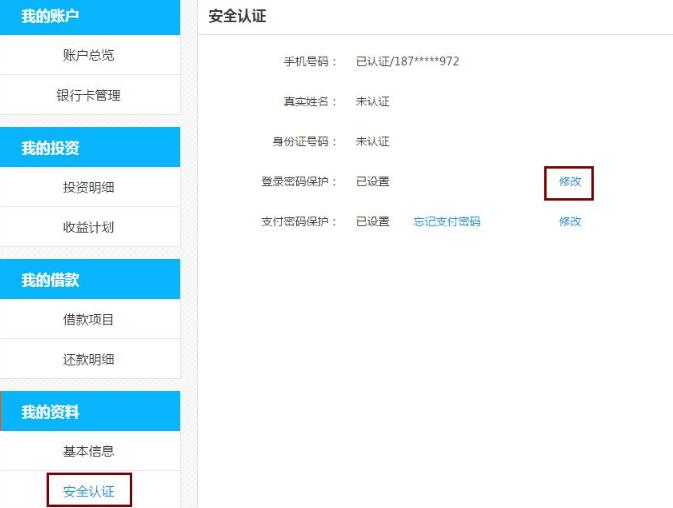The height and width of the screenshot is (508, 673).
Task: Click 修改 for 支付密码保护
Action: 570,221
